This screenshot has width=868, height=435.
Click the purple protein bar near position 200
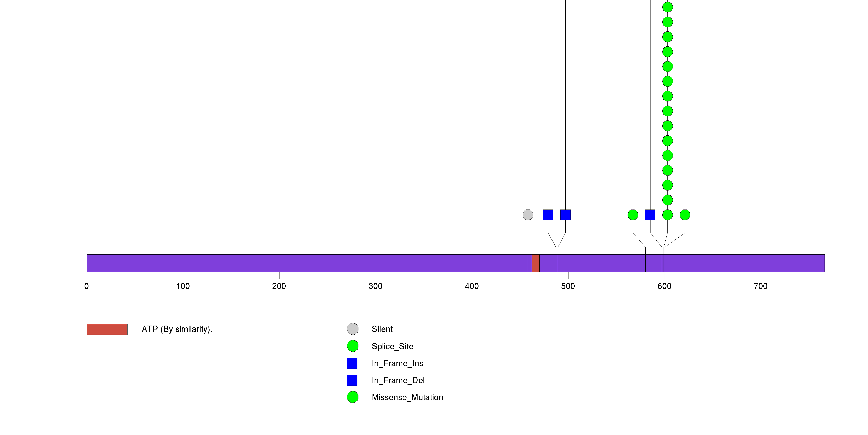[x=279, y=263]
